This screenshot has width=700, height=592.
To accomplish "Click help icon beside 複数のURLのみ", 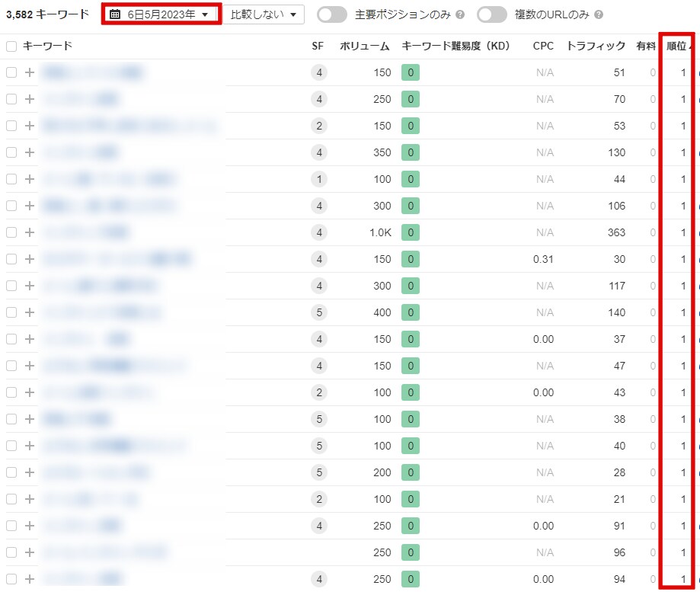I will coord(599,14).
